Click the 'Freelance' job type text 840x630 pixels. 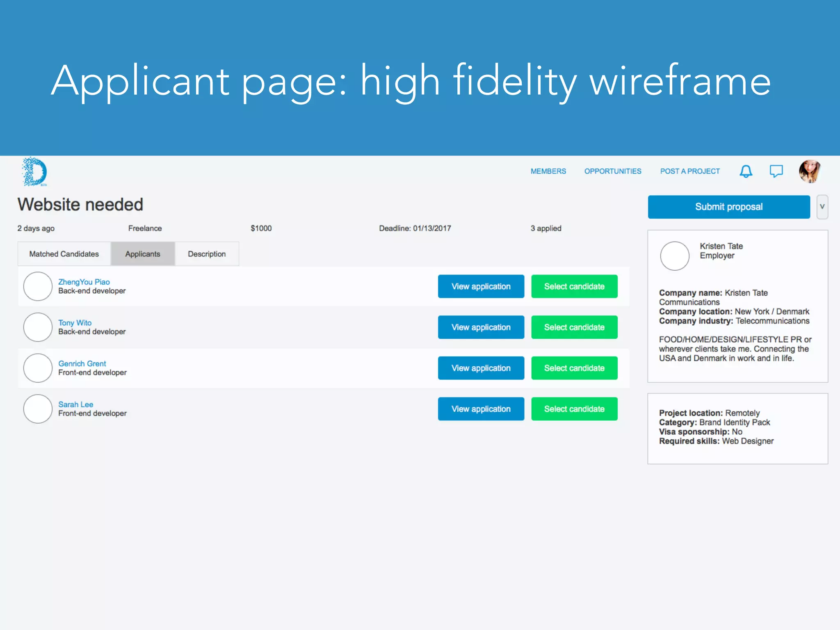pyautogui.click(x=145, y=228)
